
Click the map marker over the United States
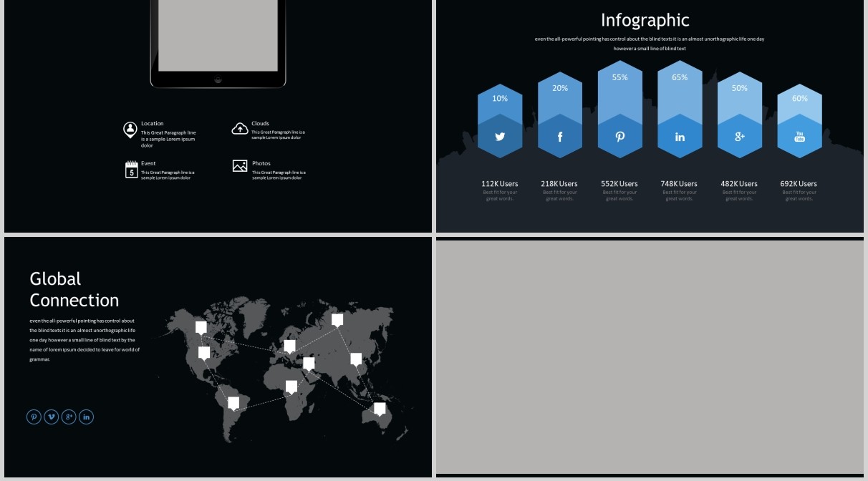coord(204,354)
